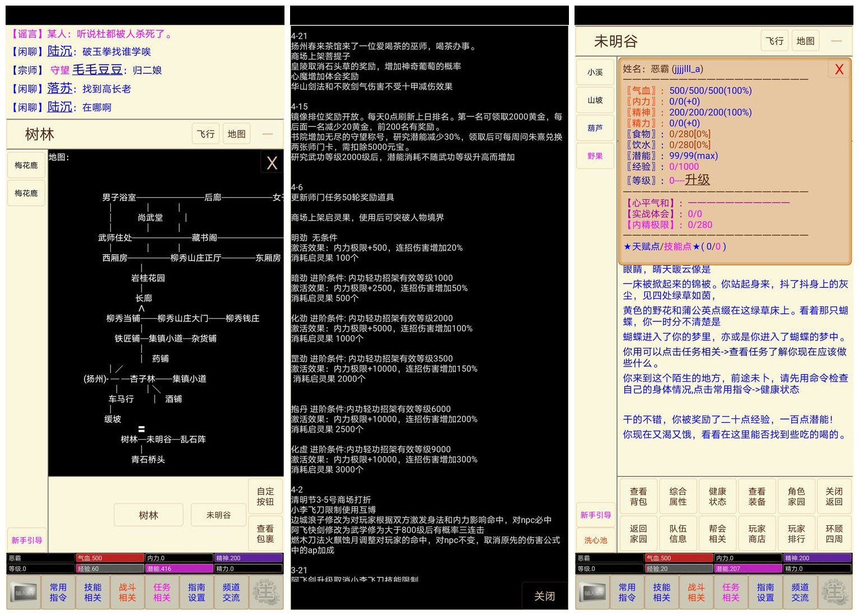This screenshot has width=859, height=616.
Task: Click 气血.500 red bar in left panel
Action: [x=110, y=558]
